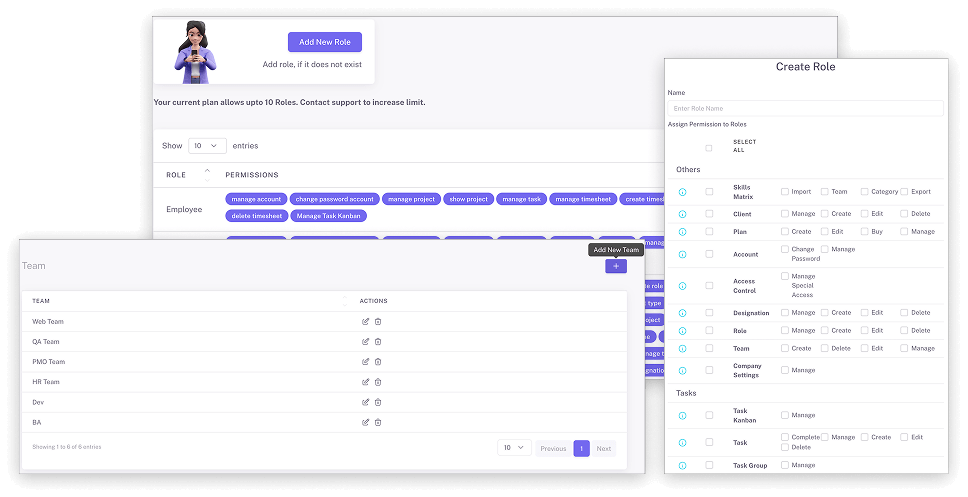Screen dimensions: 968x497
Task: Click the info icon beside Skills Matrix
Action: coord(683,191)
